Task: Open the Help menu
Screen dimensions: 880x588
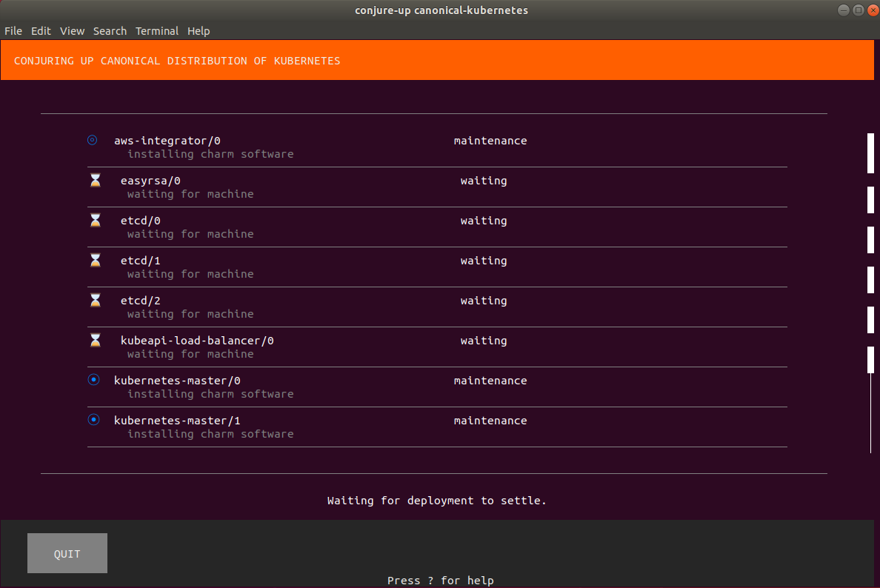Action: (198, 31)
